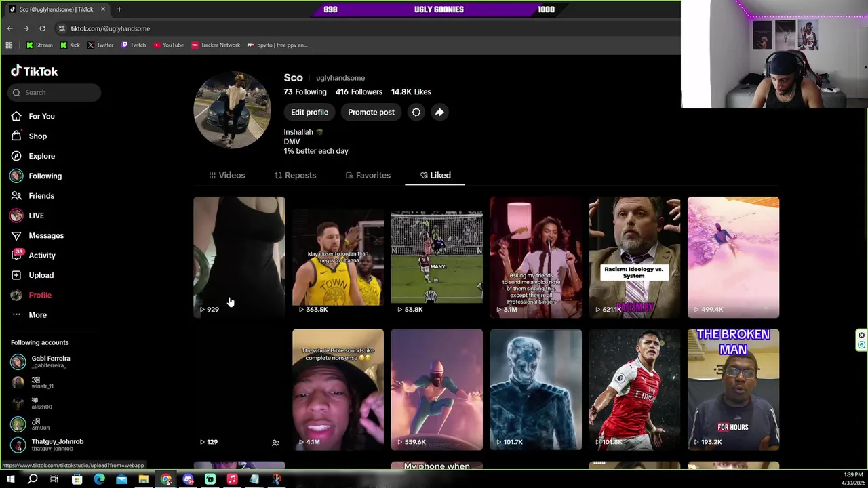Screen dimensions: 868x488
Task: Switch to the Favorites tab
Action: click(368, 175)
